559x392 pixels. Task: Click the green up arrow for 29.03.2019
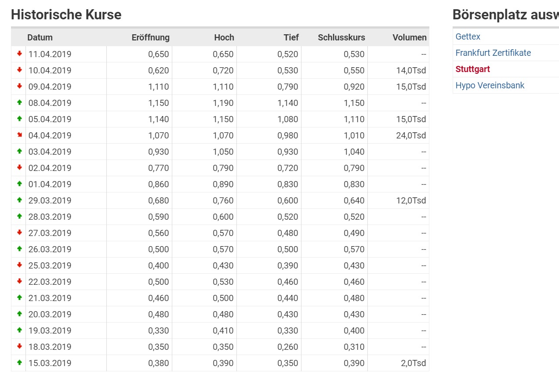tap(19, 200)
